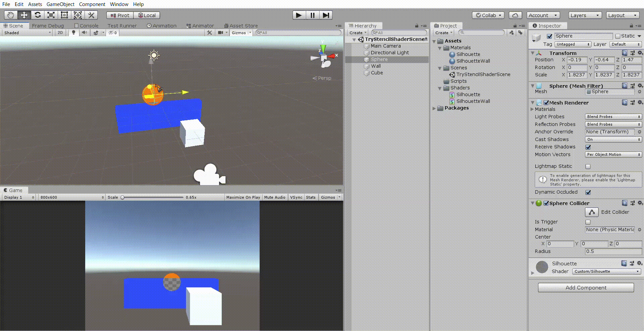Select the Hand tool
Screen dimensions: 644x331
tap(11, 15)
